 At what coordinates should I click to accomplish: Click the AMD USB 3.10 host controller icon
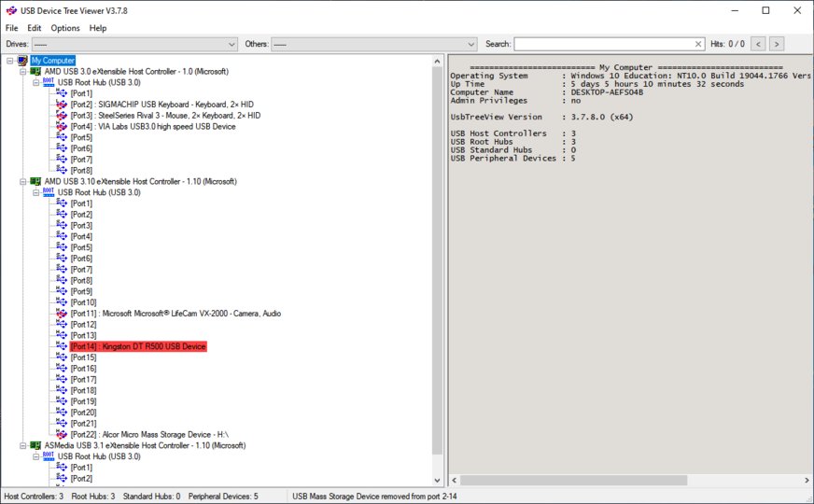coord(35,181)
